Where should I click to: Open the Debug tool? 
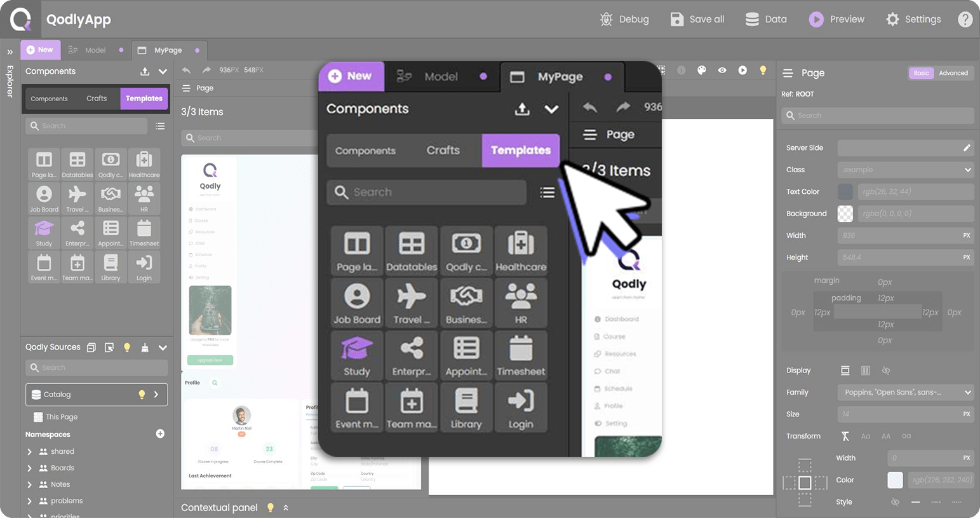(624, 19)
